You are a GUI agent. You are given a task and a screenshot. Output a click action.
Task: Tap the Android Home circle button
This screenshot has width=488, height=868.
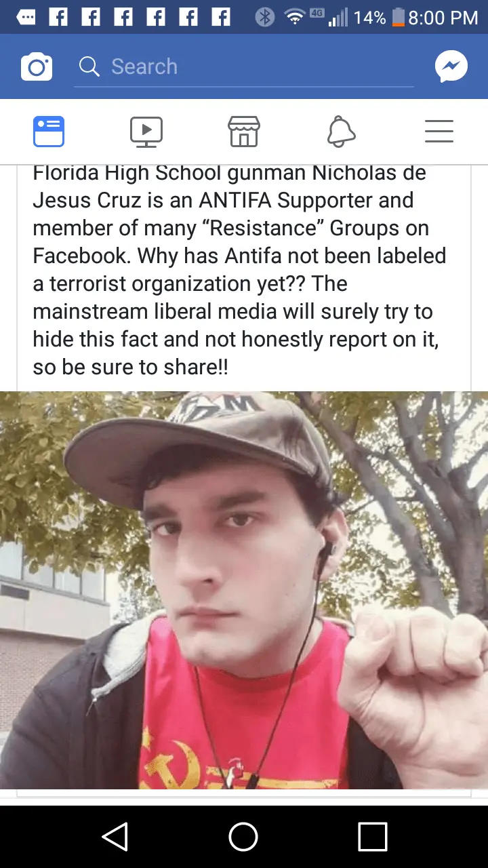243,837
